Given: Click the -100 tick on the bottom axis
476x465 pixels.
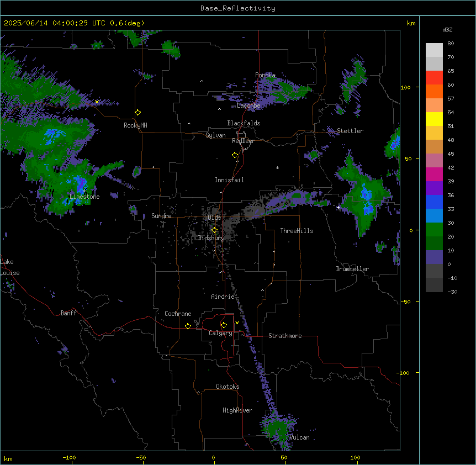Looking at the screenshot, I should [69, 457].
